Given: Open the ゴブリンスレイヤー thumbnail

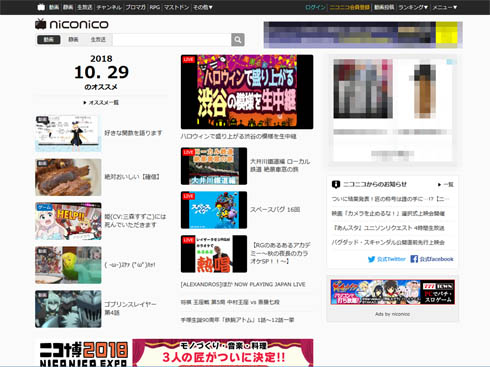Looking at the screenshot, I should click(68, 309).
